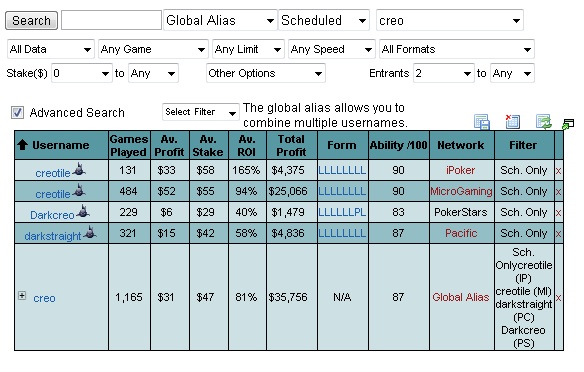584x372 pixels.
Task: Toggle the Advanced Search checkbox
Action: 17,112
